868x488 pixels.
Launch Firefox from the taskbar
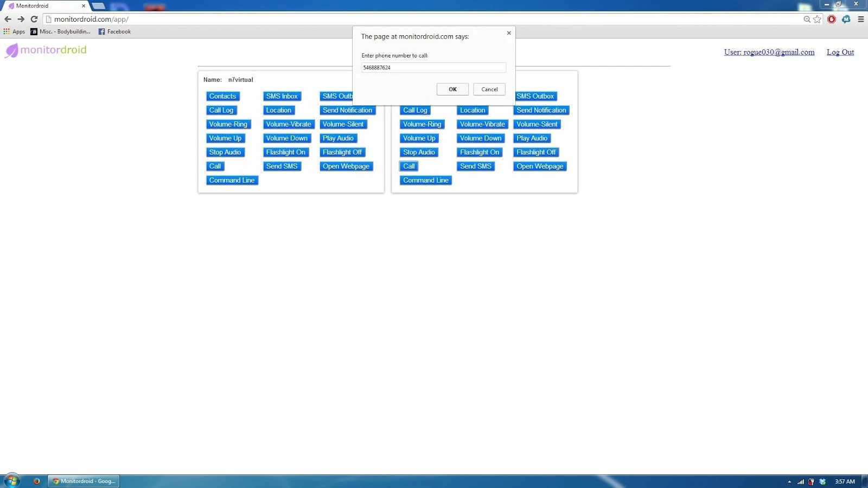tap(36, 481)
